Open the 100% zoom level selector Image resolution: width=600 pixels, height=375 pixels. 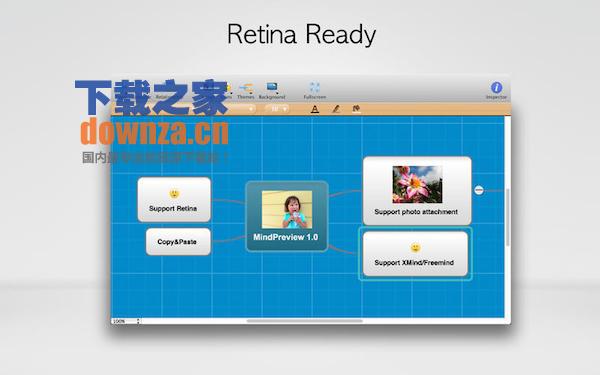pos(126,321)
